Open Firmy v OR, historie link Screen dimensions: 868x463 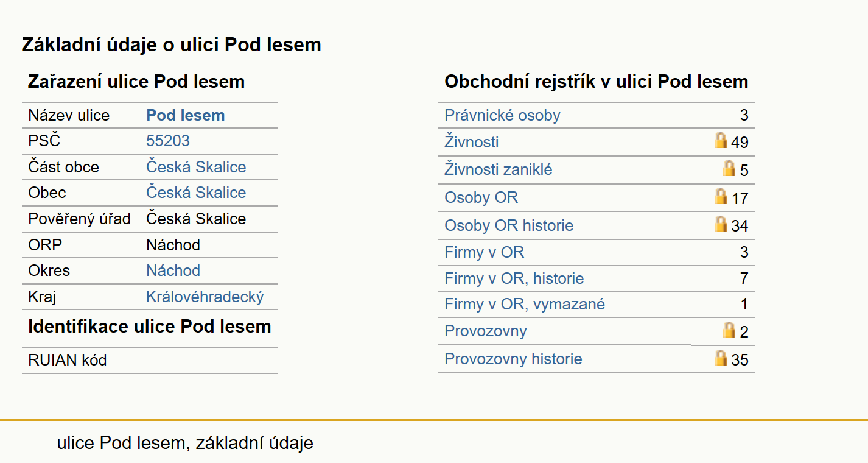(514, 278)
